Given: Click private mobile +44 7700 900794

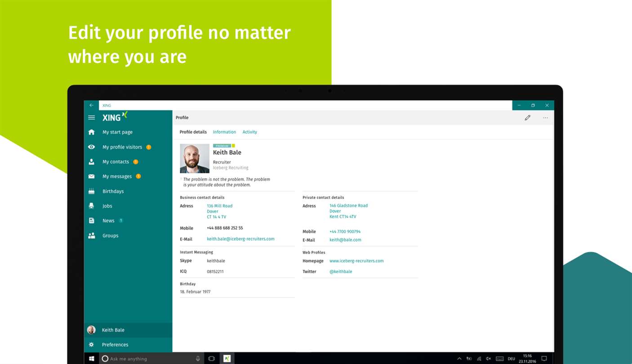Looking at the screenshot, I should tap(345, 232).
